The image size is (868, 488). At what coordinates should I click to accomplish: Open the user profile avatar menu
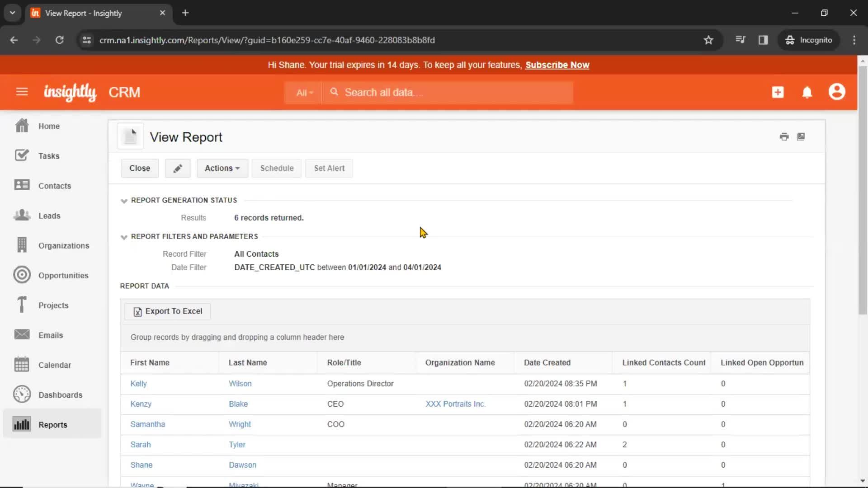(x=837, y=92)
